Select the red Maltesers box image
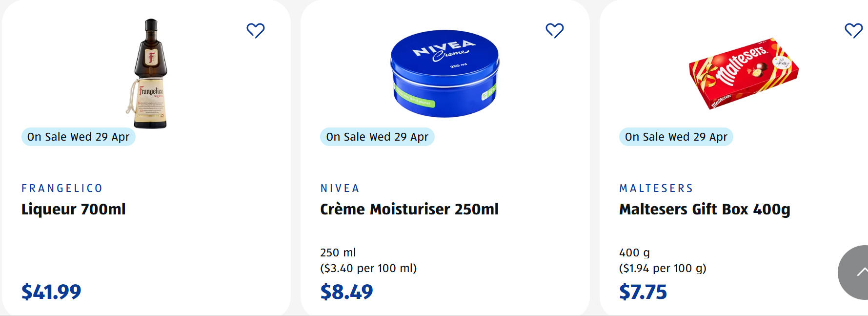 click(x=743, y=73)
